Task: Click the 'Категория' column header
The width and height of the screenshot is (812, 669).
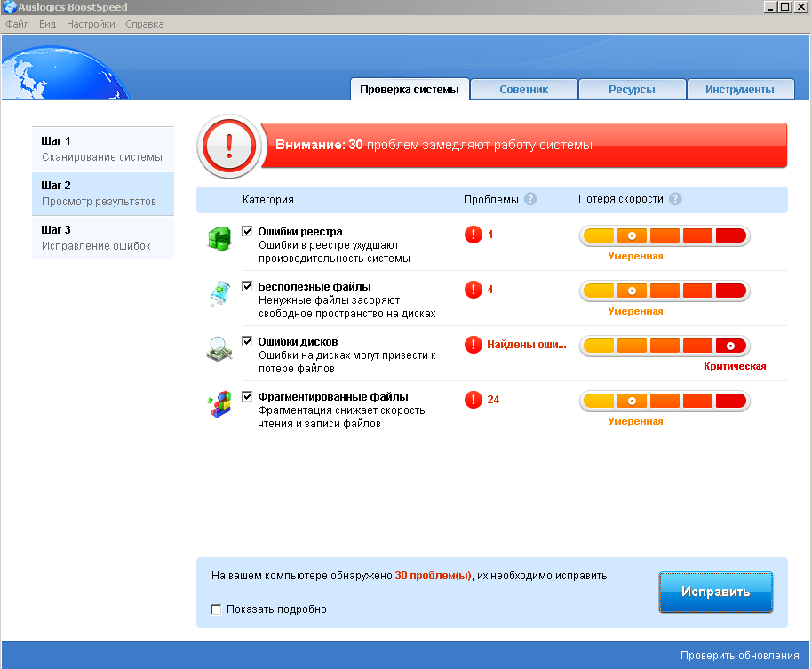Action: (267, 200)
